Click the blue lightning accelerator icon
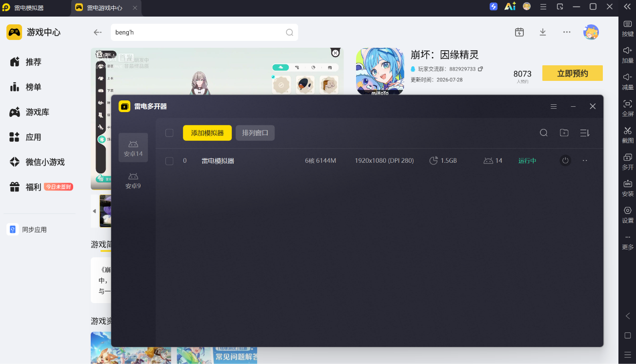 pos(494,6)
